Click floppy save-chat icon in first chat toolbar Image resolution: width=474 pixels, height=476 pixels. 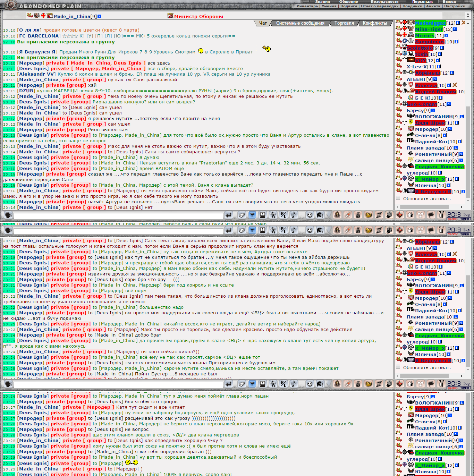(263, 215)
